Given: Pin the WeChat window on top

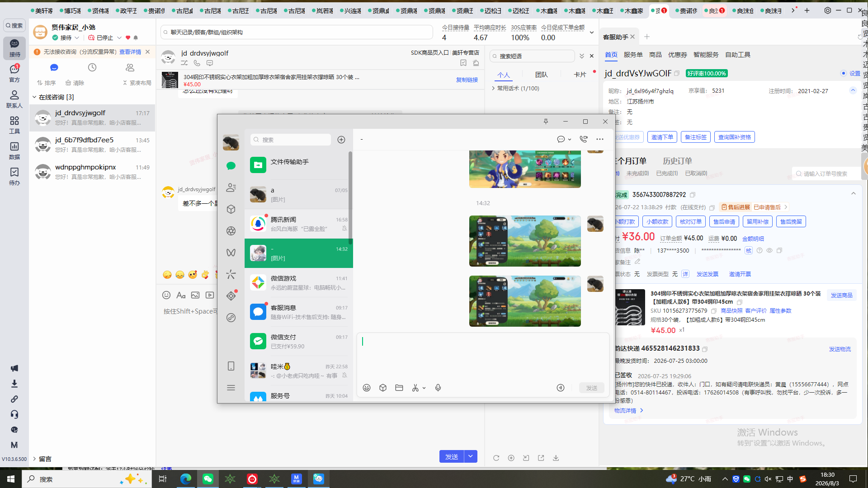Looking at the screenshot, I should pos(546,122).
